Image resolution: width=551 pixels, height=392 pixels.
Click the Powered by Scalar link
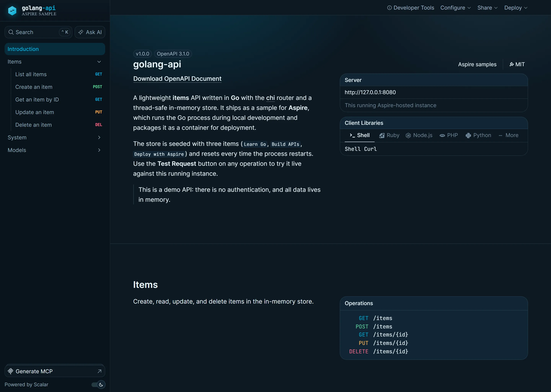pyautogui.click(x=27, y=385)
